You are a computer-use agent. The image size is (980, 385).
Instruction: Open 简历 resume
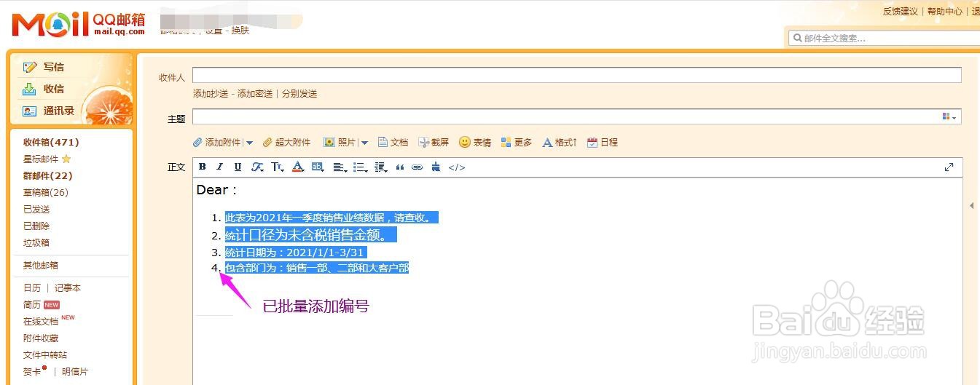32,305
